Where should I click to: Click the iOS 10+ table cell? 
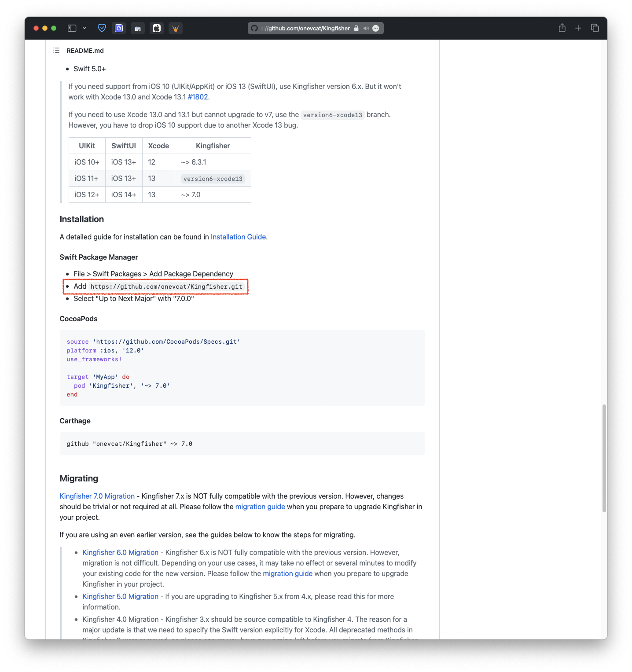coord(87,162)
